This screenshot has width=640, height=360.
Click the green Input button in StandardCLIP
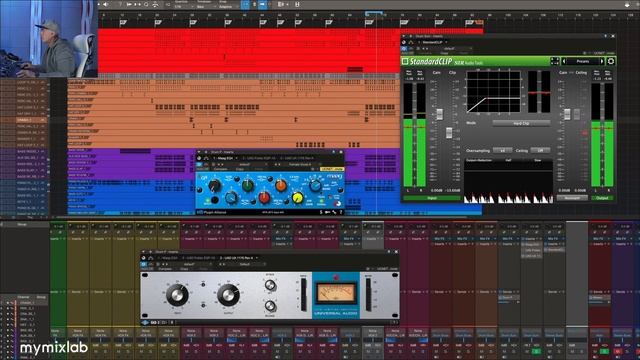(432, 198)
